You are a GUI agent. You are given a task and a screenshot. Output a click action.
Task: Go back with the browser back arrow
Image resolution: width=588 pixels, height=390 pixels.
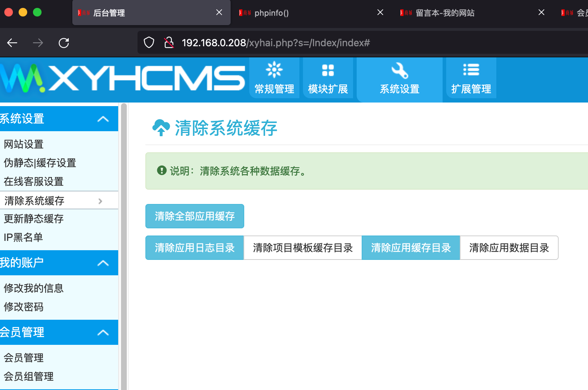point(12,43)
